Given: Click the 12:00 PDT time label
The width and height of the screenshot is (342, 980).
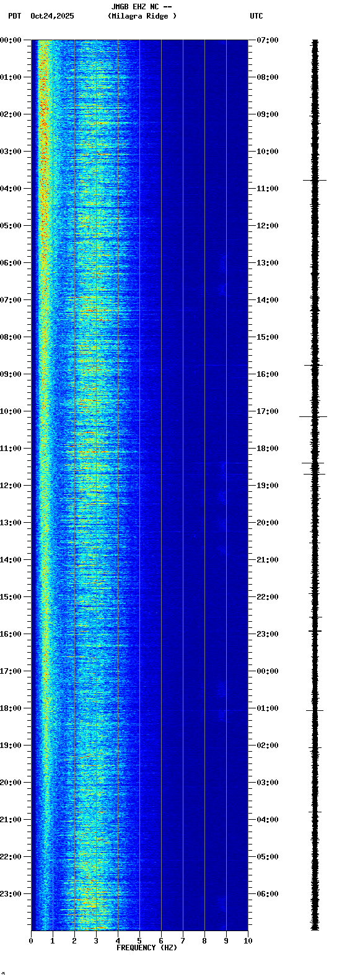Looking at the screenshot, I should (x=11, y=486).
